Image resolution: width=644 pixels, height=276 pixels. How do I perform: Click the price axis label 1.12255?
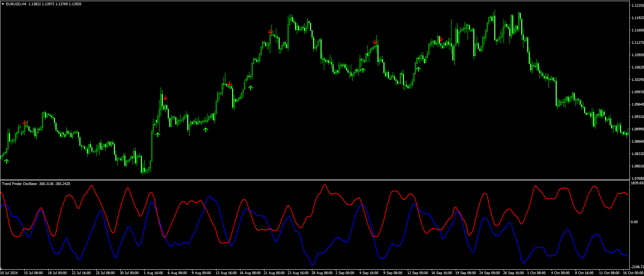[638, 6]
